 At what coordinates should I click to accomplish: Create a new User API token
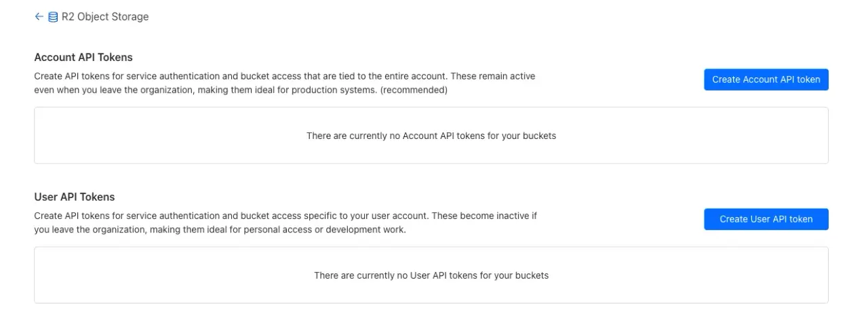pyautogui.click(x=766, y=219)
